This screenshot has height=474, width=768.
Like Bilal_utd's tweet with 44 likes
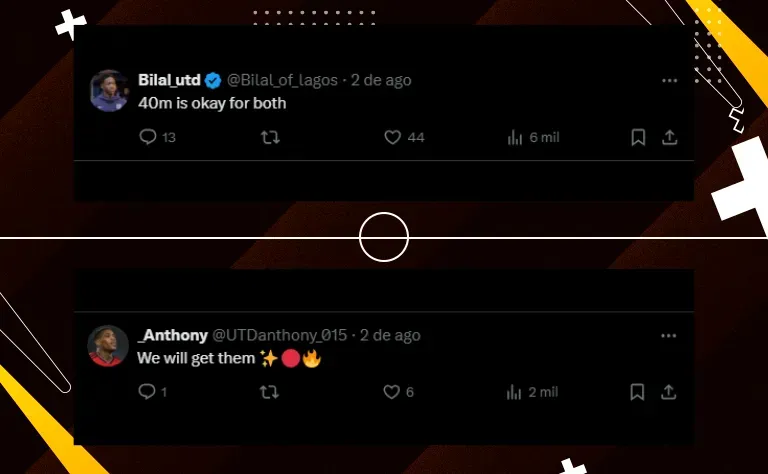click(393, 137)
